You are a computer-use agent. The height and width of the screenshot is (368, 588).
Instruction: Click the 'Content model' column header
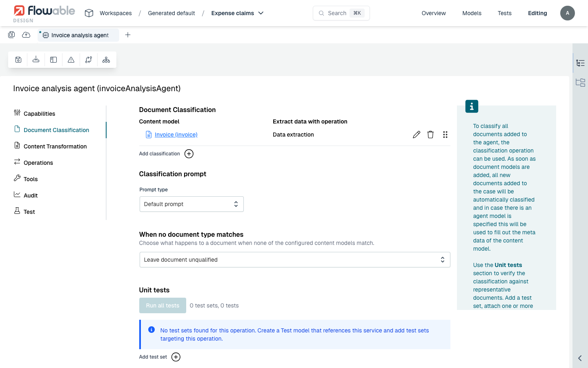pyautogui.click(x=159, y=121)
